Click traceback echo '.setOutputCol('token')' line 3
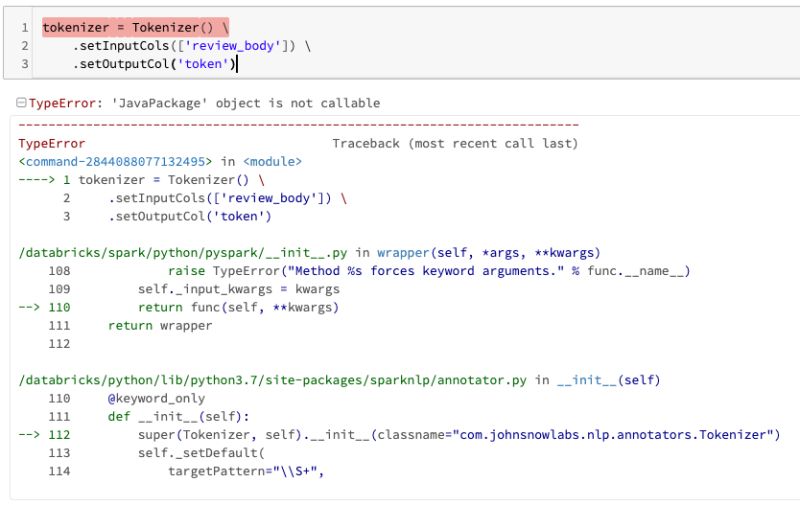The height and width of the screenshot is (505, 800). (190, 216)
